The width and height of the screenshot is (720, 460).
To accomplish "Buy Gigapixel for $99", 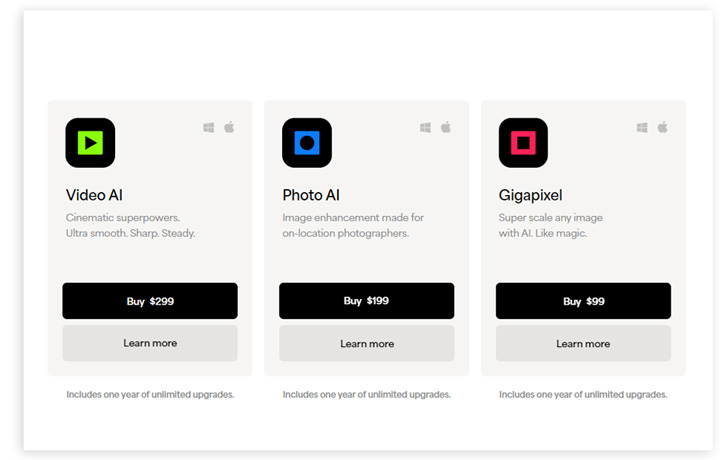I will 583,301.
